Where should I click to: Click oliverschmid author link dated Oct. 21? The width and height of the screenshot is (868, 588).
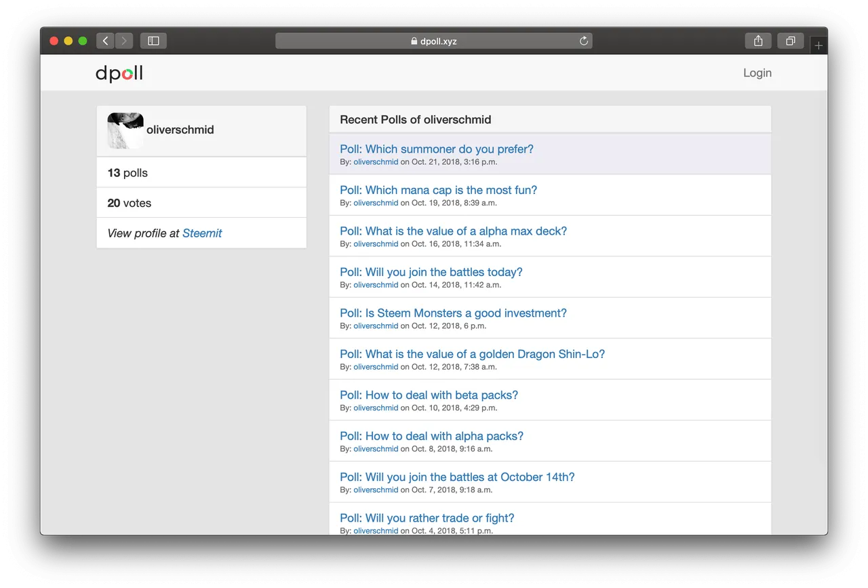(x=376, y=162)
